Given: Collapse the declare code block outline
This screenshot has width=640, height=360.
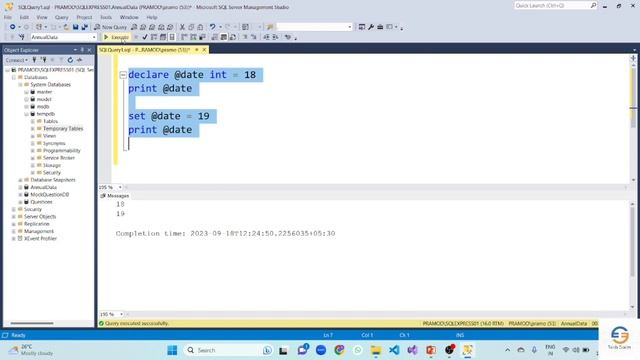Looking at the screenshot, I should pyautogui.click(x=123, y=75).
